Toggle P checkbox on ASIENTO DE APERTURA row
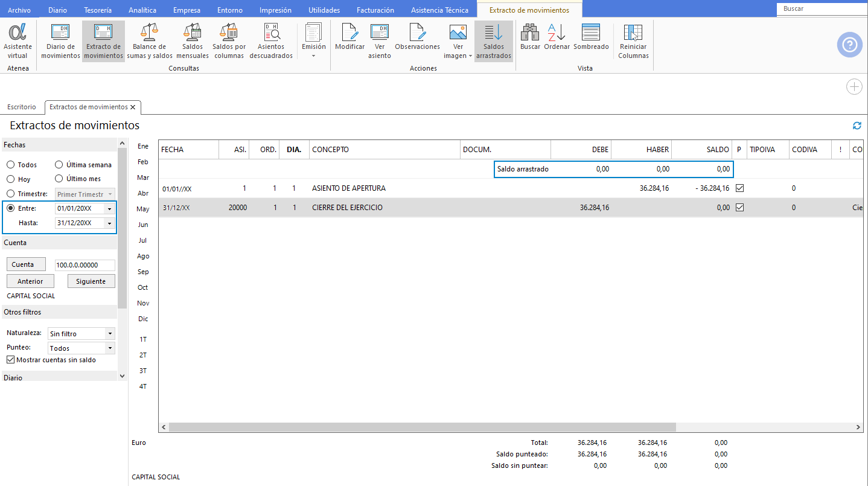This screenshot has height=486, width=868. (x=739, y=188)
